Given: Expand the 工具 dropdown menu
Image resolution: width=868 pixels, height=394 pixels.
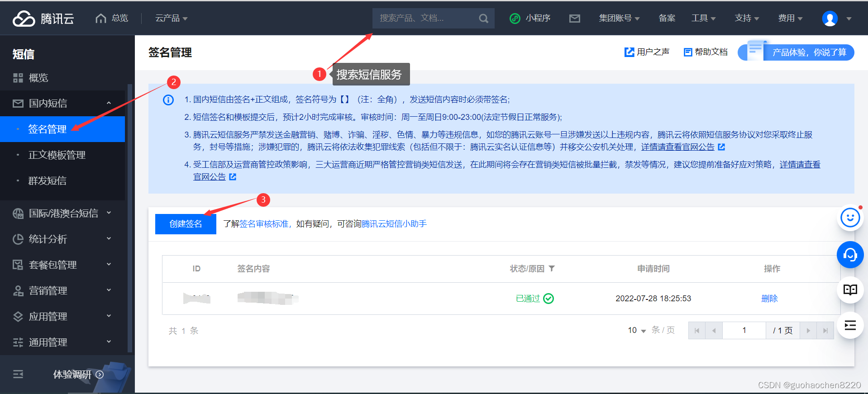Looking at the screenshot, I should tap(703, 19).
